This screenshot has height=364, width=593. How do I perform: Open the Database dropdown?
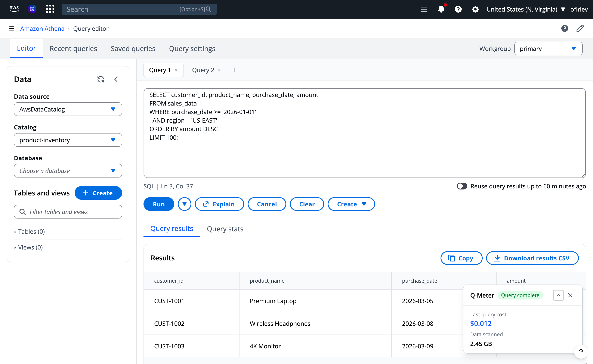pyautogui.click(x=68, y=171)
